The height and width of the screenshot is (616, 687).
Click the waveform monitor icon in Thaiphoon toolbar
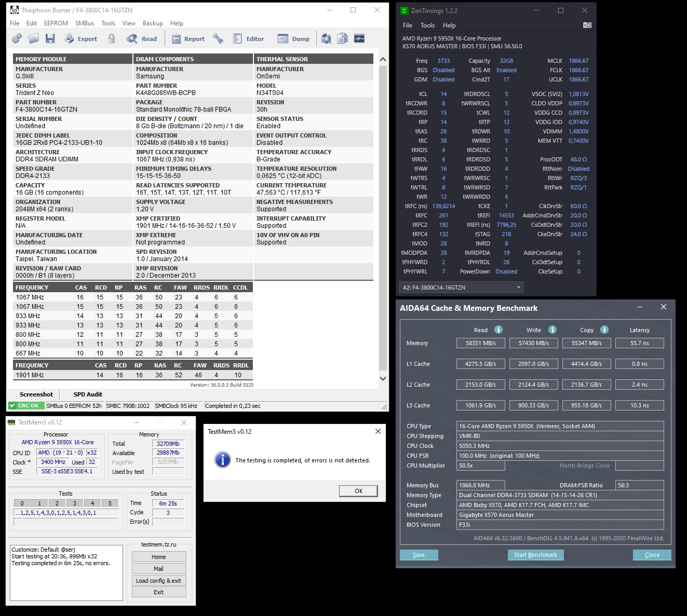click(x=359, y=38)
